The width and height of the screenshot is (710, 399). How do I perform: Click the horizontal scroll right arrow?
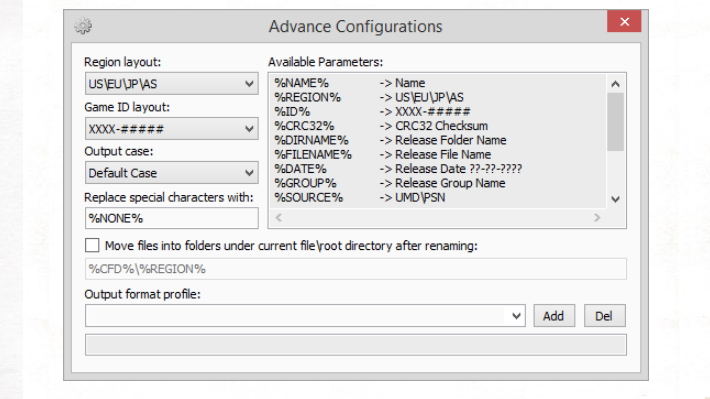(x=597, y=218)
